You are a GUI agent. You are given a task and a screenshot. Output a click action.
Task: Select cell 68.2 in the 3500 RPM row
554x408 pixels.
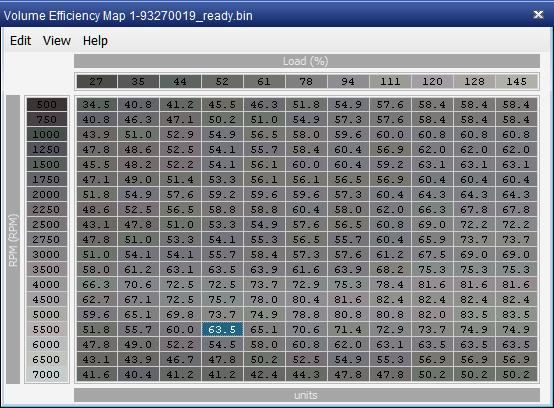(x=390, y=270)
